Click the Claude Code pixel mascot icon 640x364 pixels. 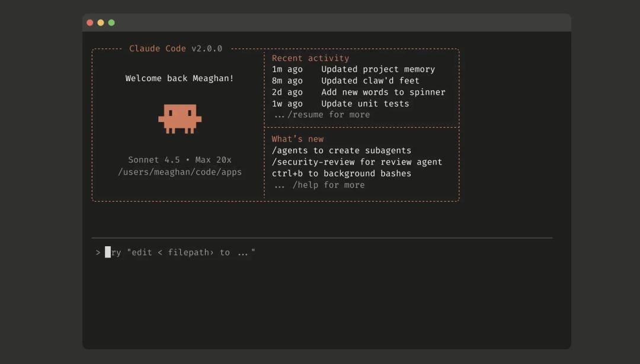[x=180, y=118]
